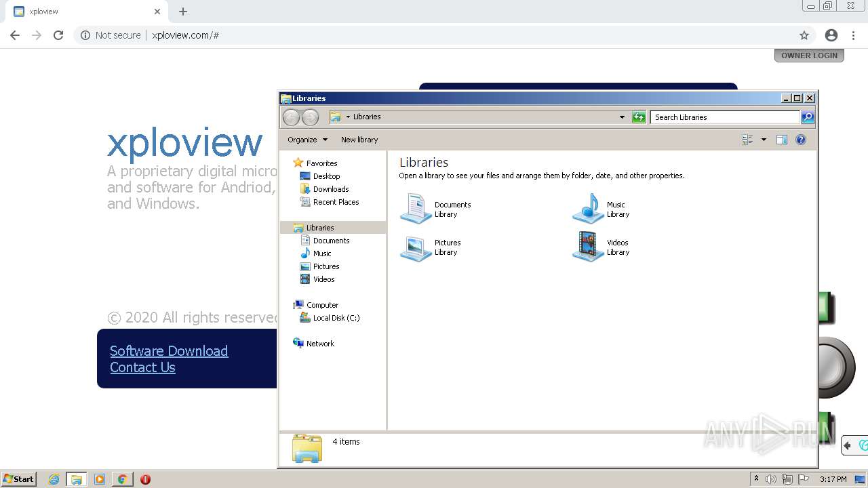Image resolution: width=868 pixels, height=488 pixels.
Task: Click the search magnifier button in Explorer
Action: pos(808,117)
